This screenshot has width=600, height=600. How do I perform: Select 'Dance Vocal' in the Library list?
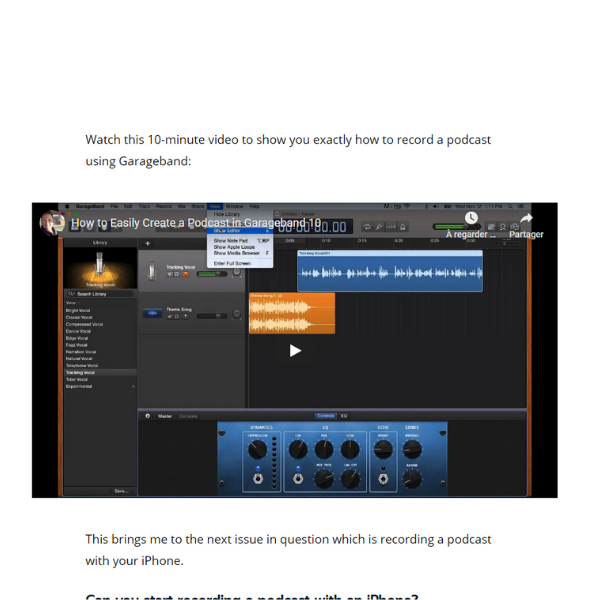point(78,331)
